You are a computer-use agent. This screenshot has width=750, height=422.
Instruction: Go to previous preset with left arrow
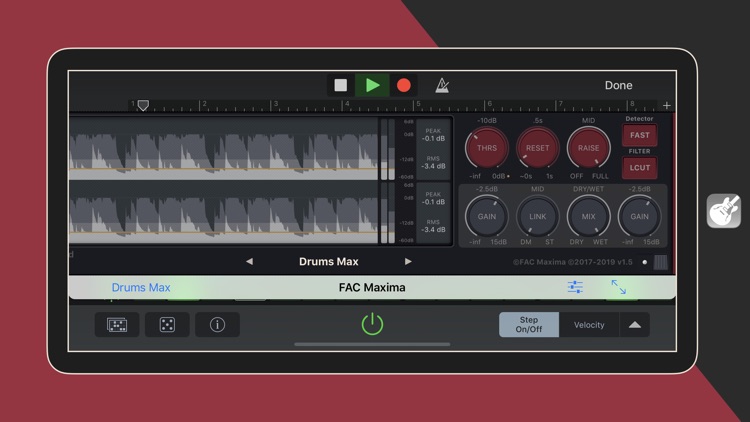click(249, 262)
